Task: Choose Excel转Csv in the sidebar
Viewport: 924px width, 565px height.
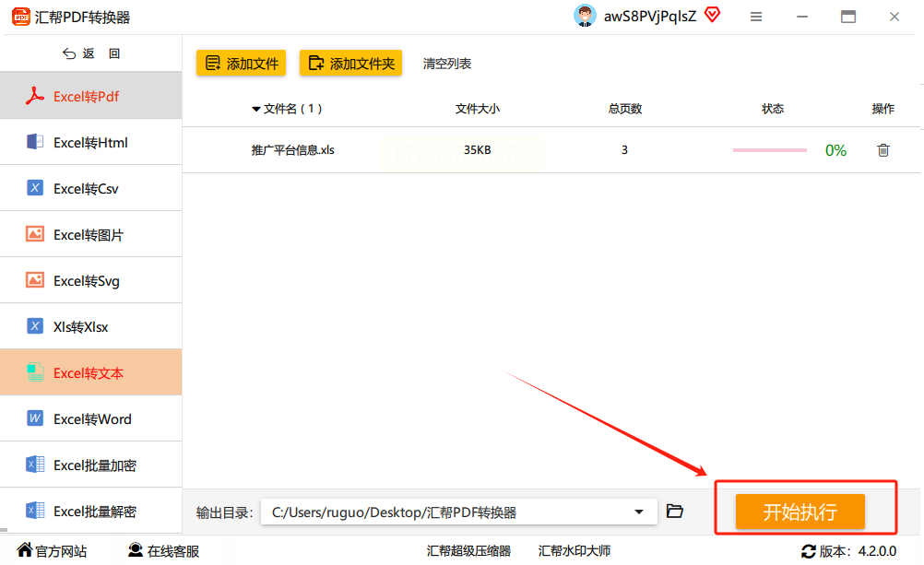Action: coord(90,189)
